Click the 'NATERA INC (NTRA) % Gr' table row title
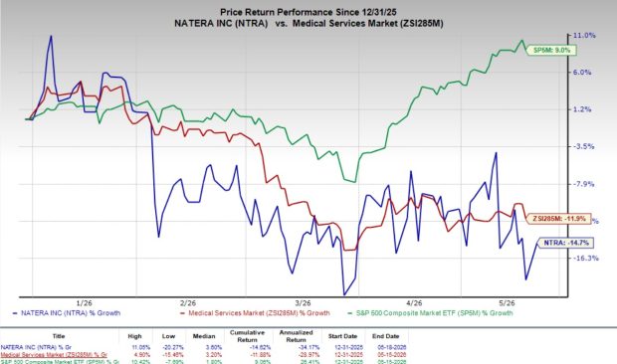The height and width of the screenshot is (364, 617). [36, 348]
